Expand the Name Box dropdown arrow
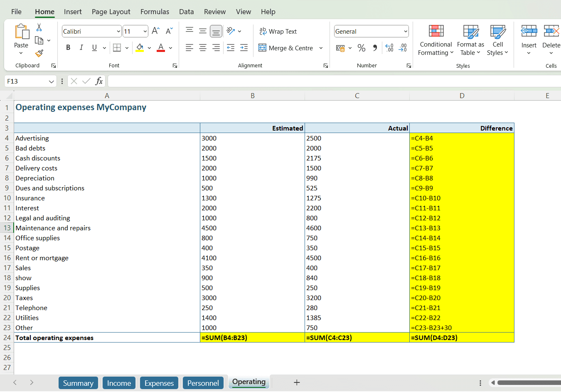This screenshot has width=561, height=392. click(52, 81)
